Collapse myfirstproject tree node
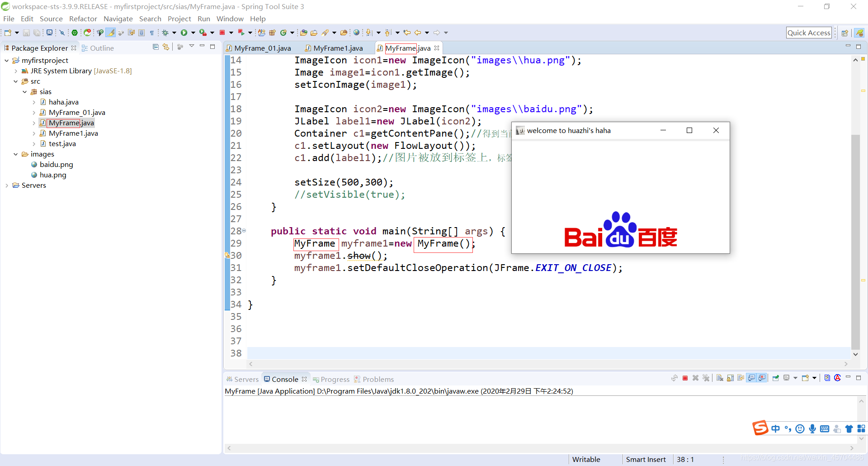868x466 pixels. tap(6, 61)
